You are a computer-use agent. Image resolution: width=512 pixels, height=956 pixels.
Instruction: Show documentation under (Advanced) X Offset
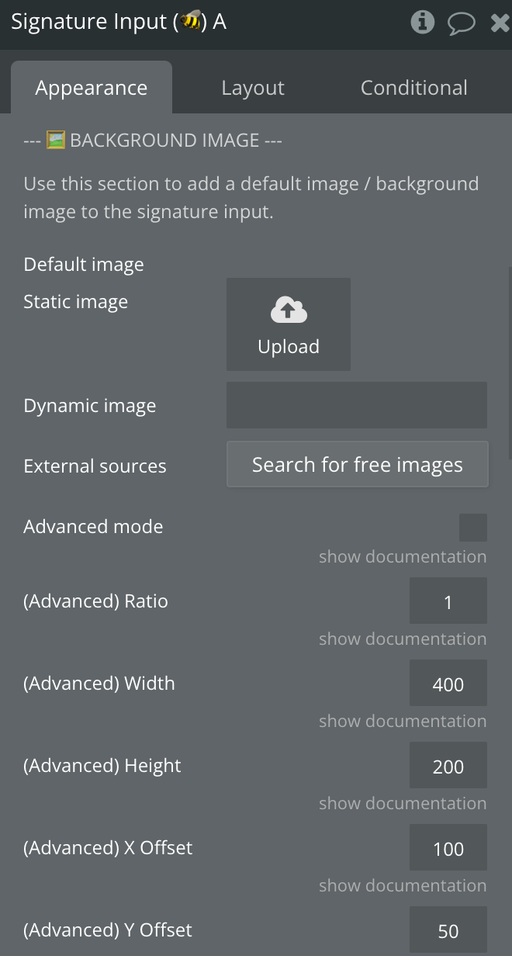402,886
